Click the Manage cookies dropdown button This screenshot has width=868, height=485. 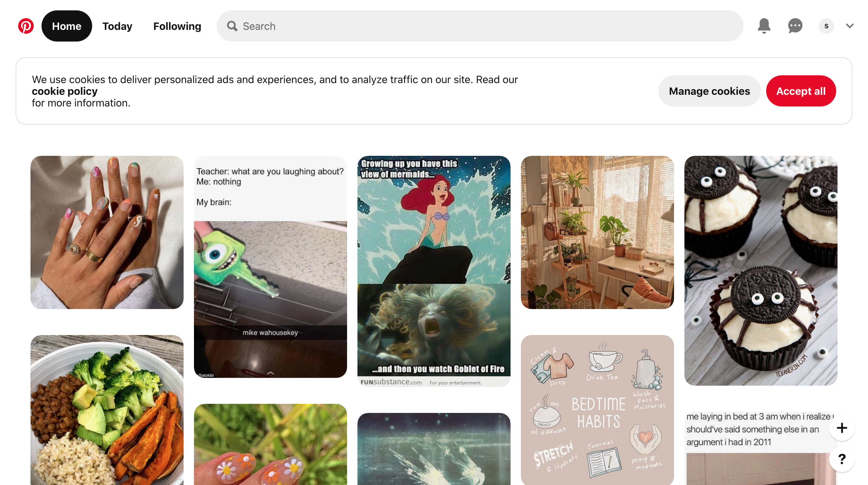coord(709,91)
